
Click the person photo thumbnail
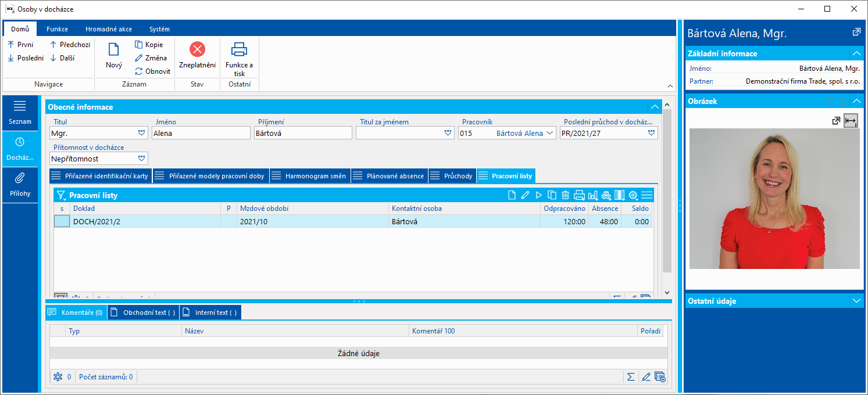point(774,199)
